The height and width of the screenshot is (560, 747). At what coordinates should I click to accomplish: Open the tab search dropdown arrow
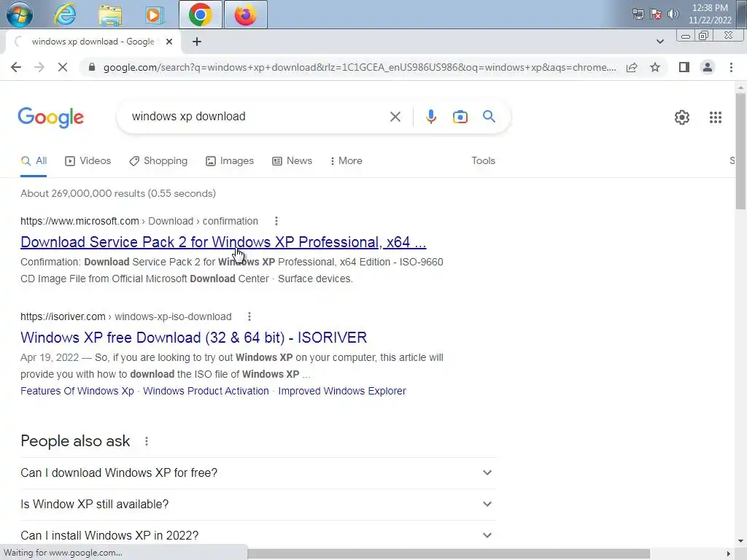(x=659, y=42)
